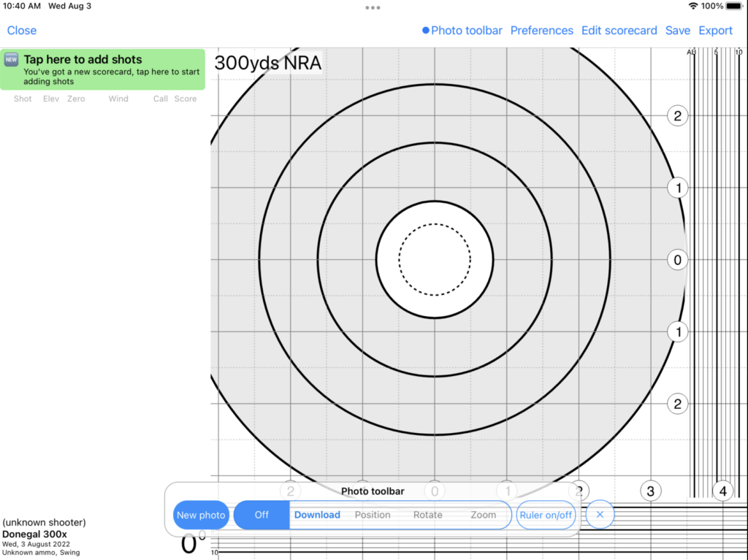Choose the Rotate segment
The width and height of the screenshot is (748, 560).
click(x=428, y=515)
